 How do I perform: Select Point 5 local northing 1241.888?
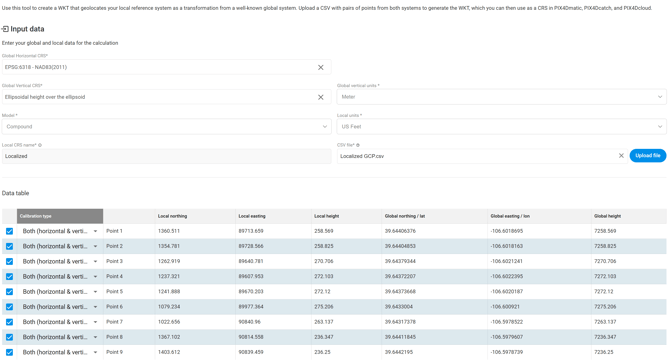[x=169, y=292]
